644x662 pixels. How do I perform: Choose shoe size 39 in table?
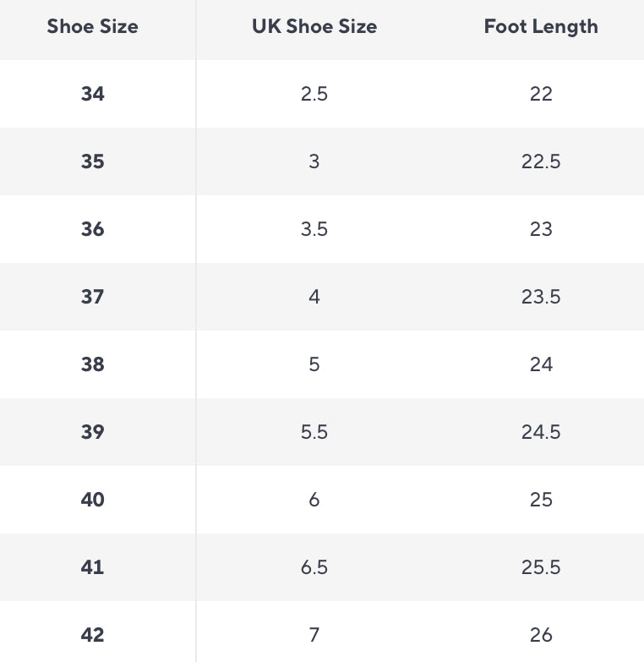click(x=92, y=431)
